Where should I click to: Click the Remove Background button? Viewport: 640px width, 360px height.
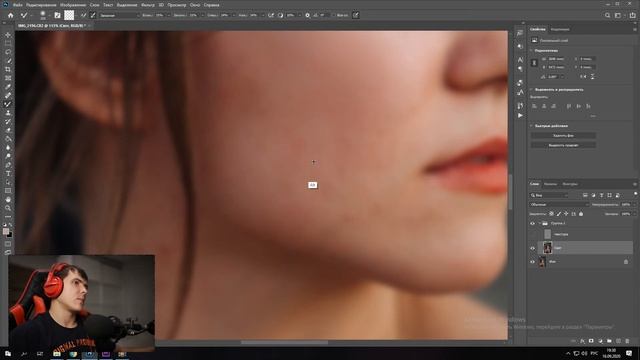pyautogui.click(x=563, y=136)
